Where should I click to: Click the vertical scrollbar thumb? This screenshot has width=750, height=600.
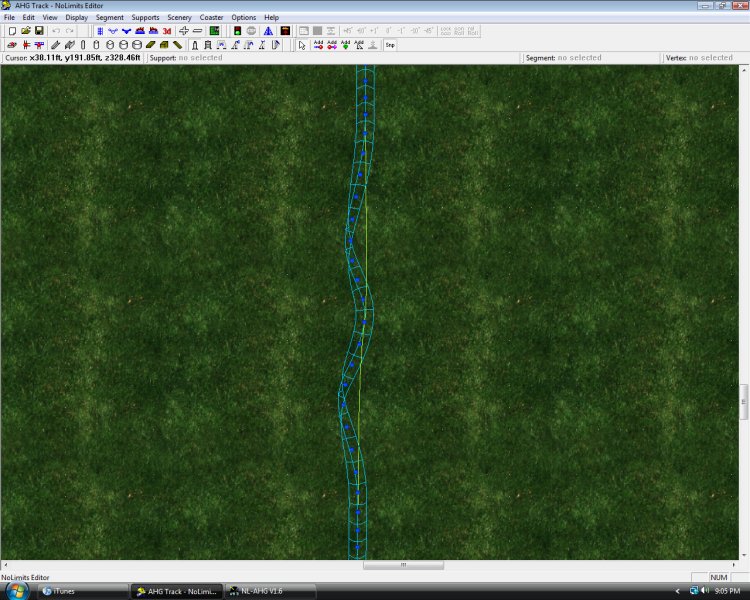tap(744, 402)
